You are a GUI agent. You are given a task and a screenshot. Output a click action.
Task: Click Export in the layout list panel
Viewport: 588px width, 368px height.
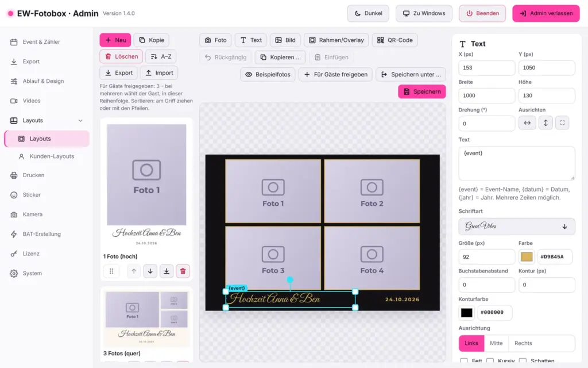click(x=118, y=73)
